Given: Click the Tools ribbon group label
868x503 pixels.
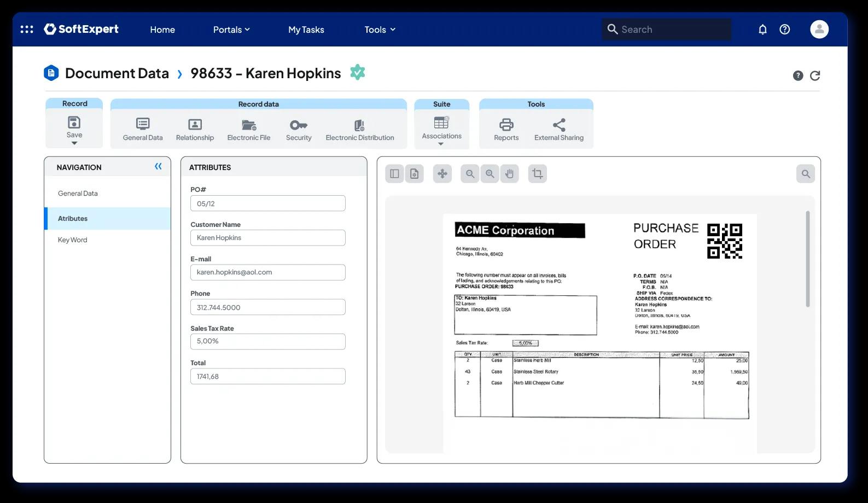Looking at the screenshot, I should 536,104.
